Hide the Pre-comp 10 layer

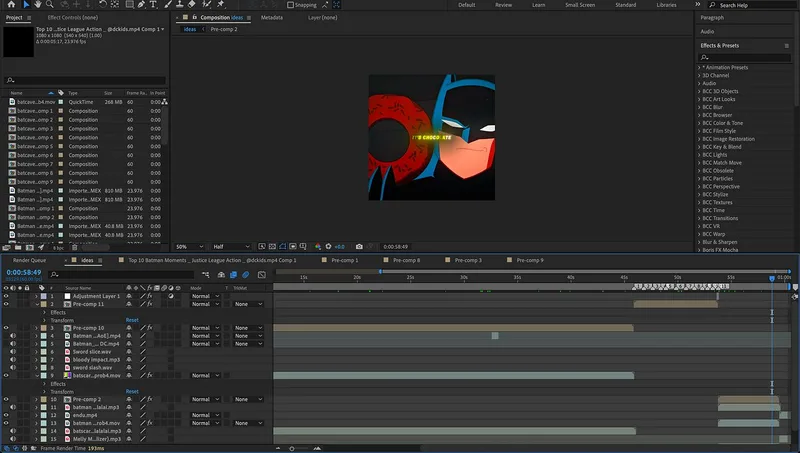click(6, 328)
